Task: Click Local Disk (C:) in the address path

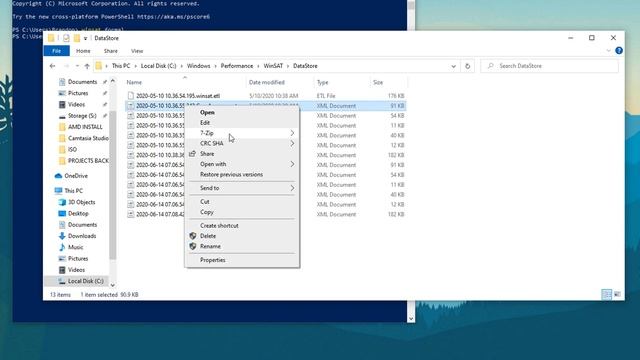Action: [158, 66]
